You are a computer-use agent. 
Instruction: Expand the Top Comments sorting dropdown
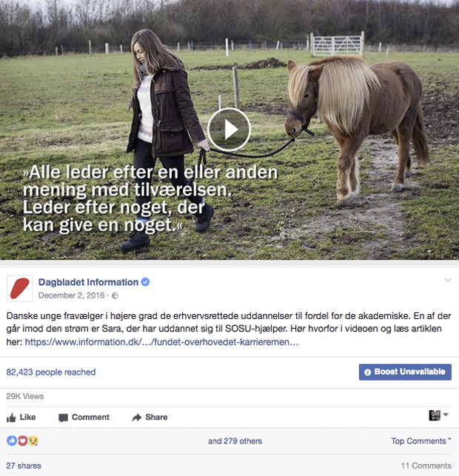[421, 440]
